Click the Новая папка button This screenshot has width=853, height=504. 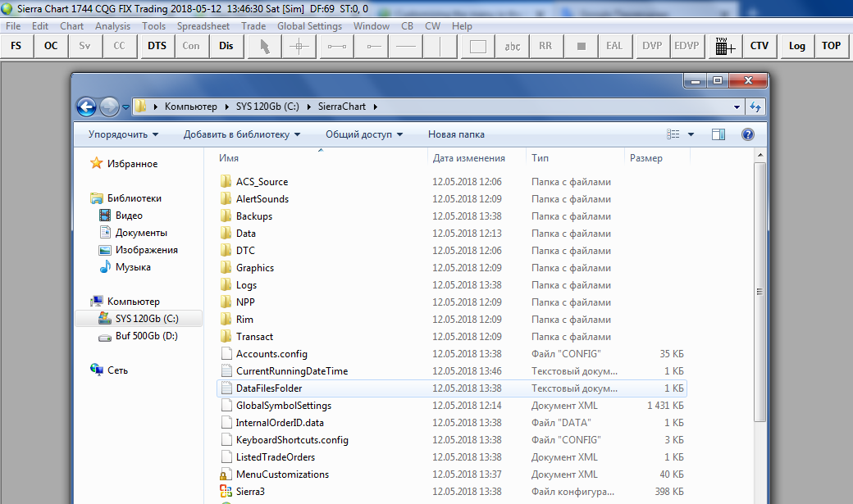pos(456,134)
